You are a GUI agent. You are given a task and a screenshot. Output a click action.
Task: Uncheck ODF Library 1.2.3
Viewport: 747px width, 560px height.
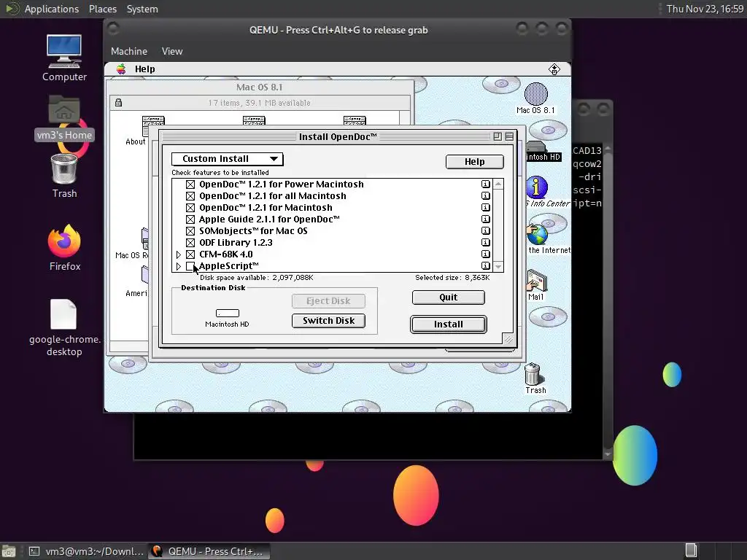pos(190,242)
